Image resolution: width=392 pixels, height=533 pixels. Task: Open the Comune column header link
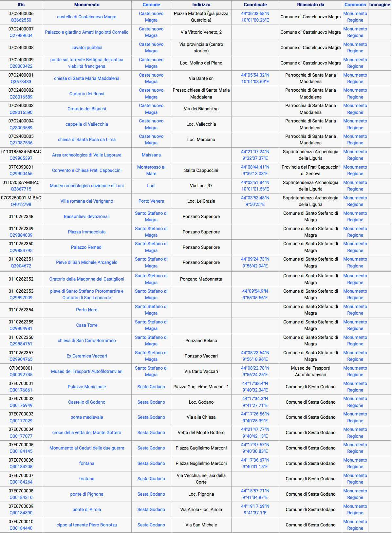click(x=151, y=5)
